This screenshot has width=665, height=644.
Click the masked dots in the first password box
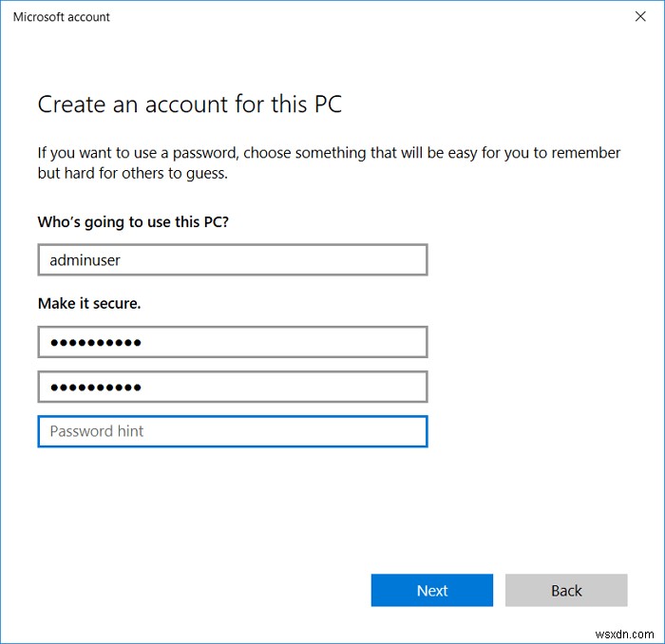point(95,342)
